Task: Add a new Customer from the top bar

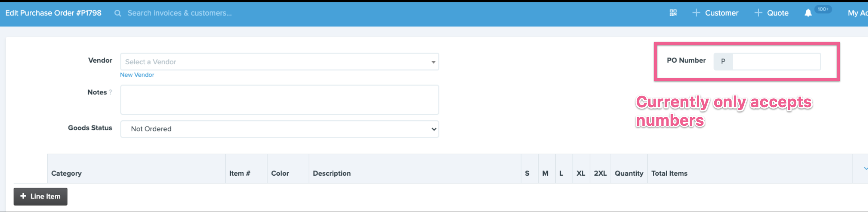Action: pyautogui.click(x=715, y=13)
